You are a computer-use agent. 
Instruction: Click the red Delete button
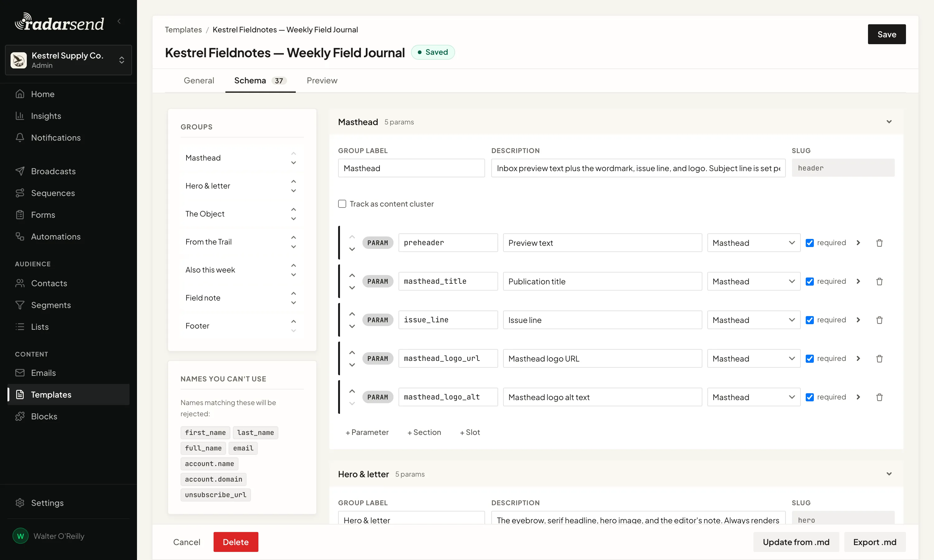click(x=236, y=542)
